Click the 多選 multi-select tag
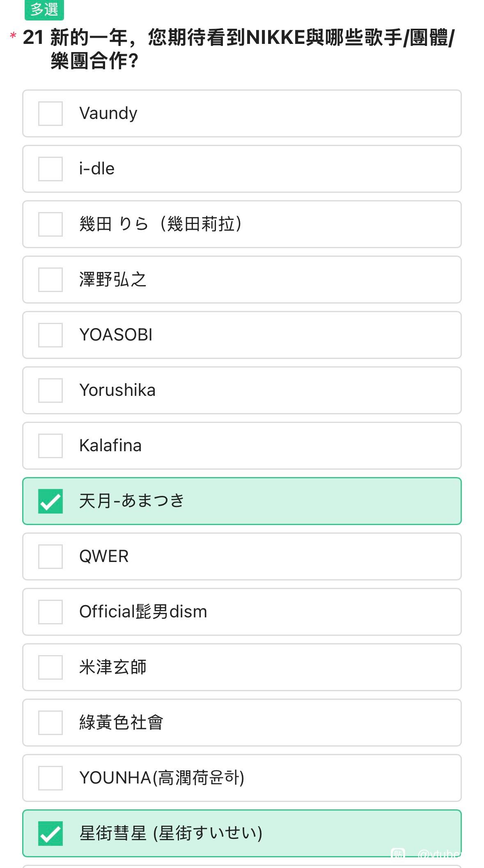The height and width of the screenshot is (868, 484). click(x=44, y=9)
